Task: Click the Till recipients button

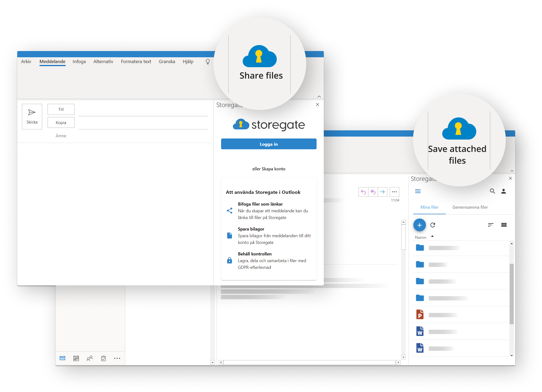Action: (61, 109)
